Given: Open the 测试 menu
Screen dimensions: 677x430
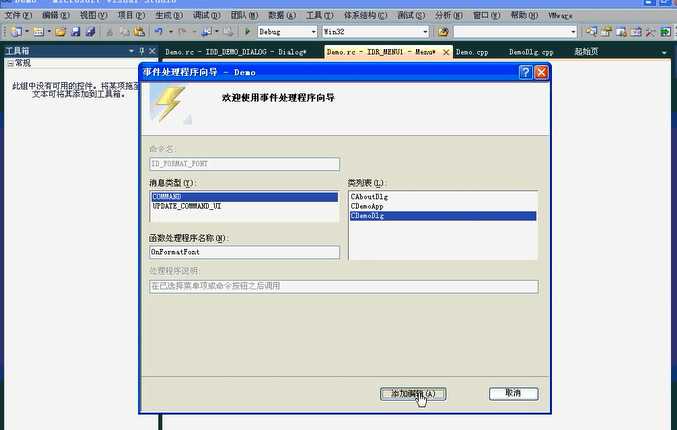Looking at the screenshot, I should click(411, 15).
